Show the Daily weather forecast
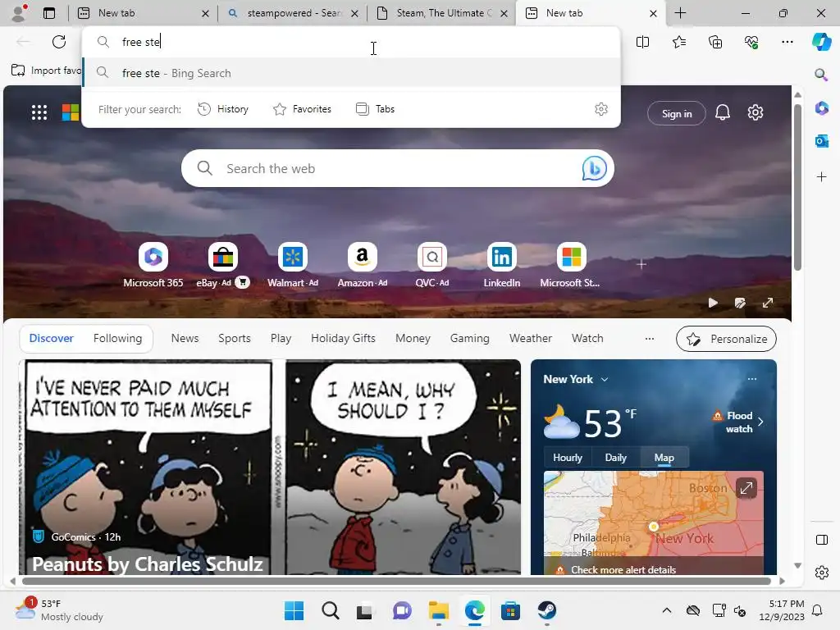The height and width of the screenshot is (630, 840). point(615,458)
